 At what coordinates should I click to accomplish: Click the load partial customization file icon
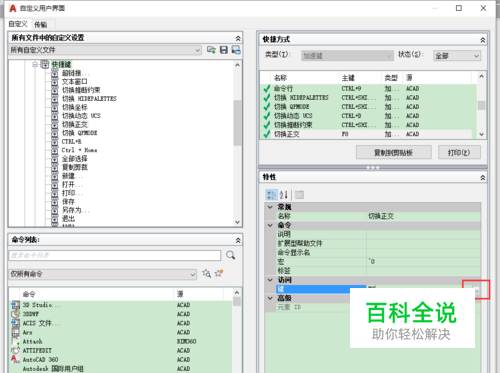click(211, 50)
